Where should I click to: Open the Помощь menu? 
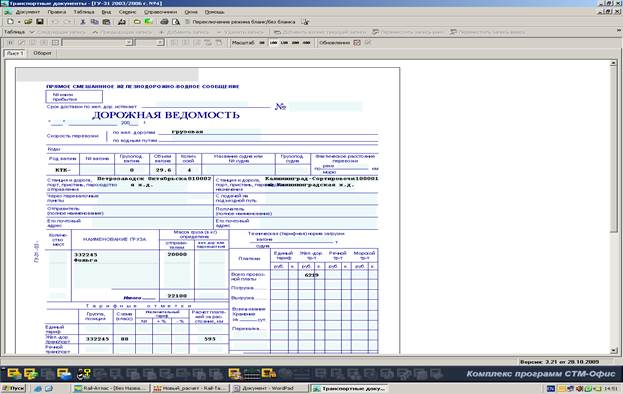pyautogui.click(x=215, y=12)
